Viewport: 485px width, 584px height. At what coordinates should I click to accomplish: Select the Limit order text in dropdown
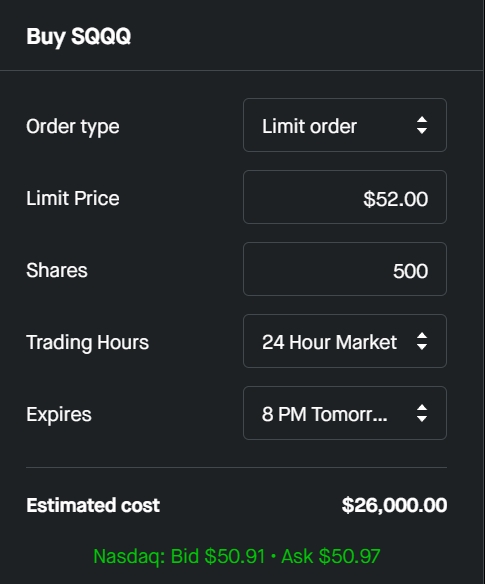pyautogui.click(x=309, y=126)
